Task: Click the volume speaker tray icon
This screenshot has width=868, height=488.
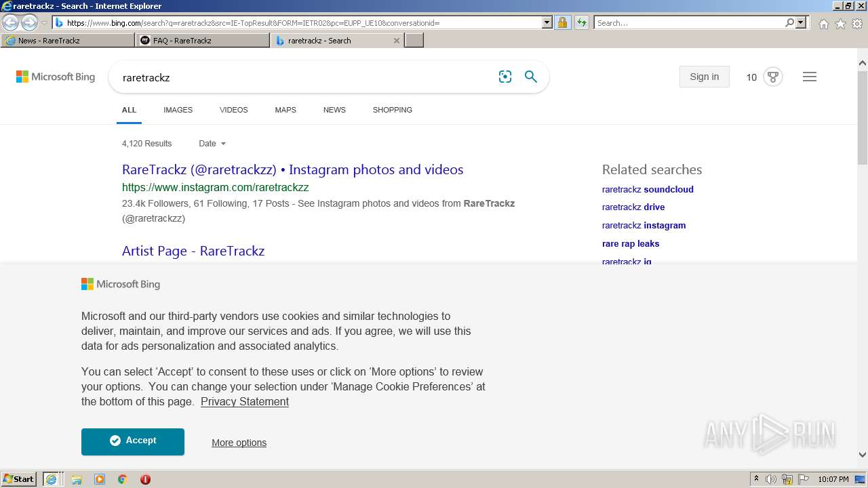Action: pyautogui.click(x=771, y=479)
